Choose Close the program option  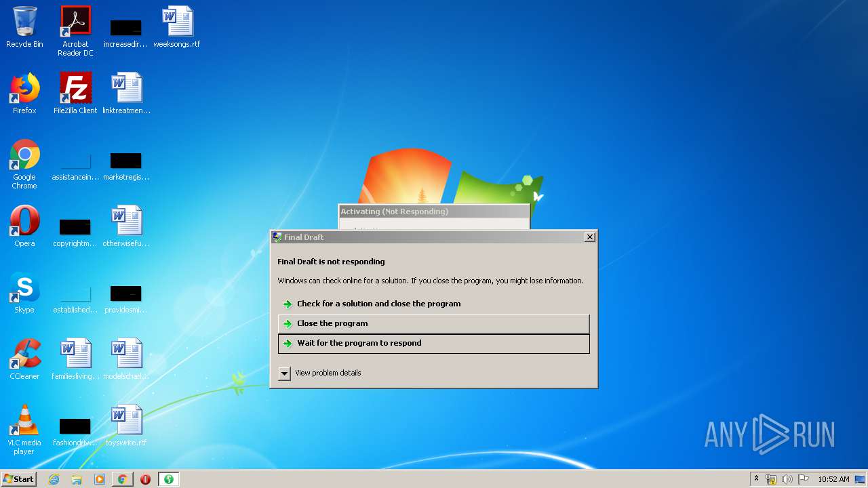[433, 323]
